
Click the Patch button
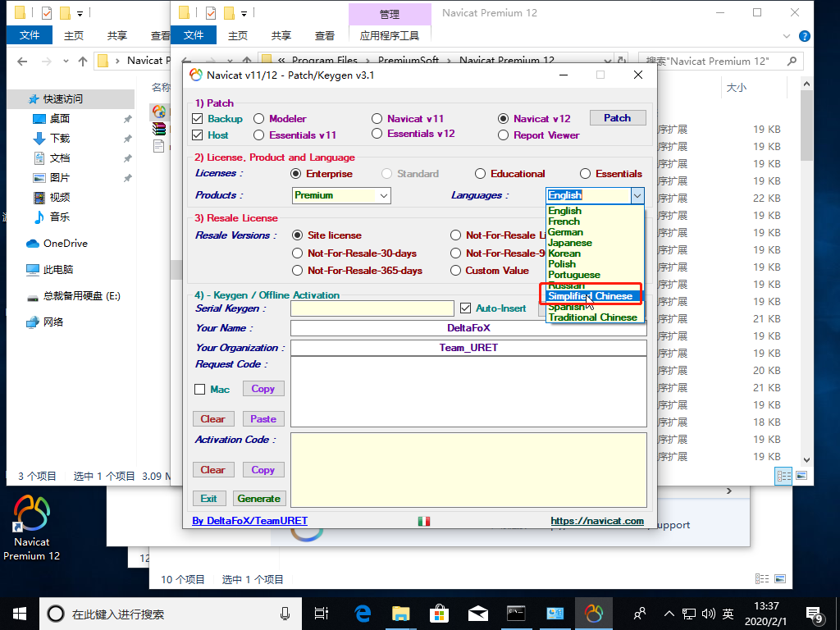617,118
